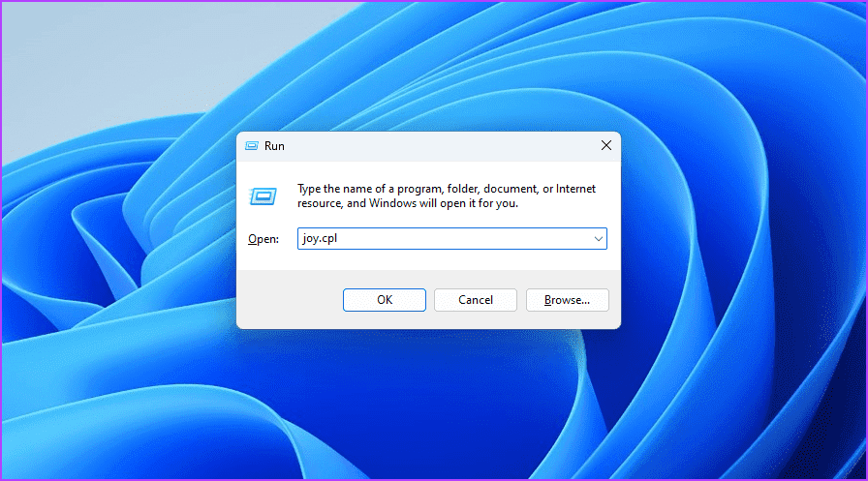Click the large Run icon beside the description
868x481 pixels.
[263, 196]
